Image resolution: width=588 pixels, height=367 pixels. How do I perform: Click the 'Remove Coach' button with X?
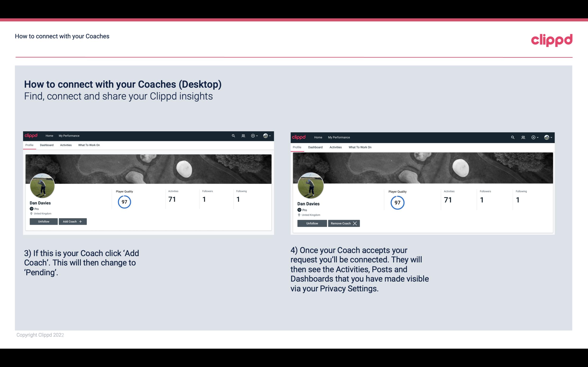coord(344,223)
